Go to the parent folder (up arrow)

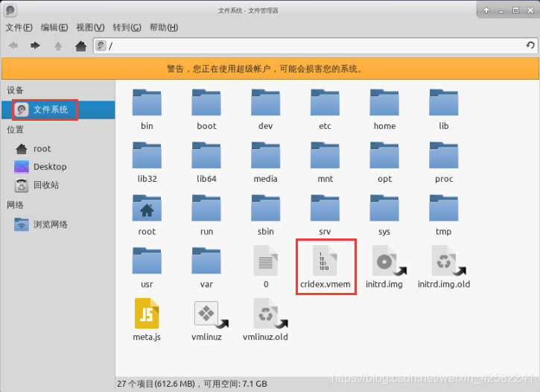[58, 45]
